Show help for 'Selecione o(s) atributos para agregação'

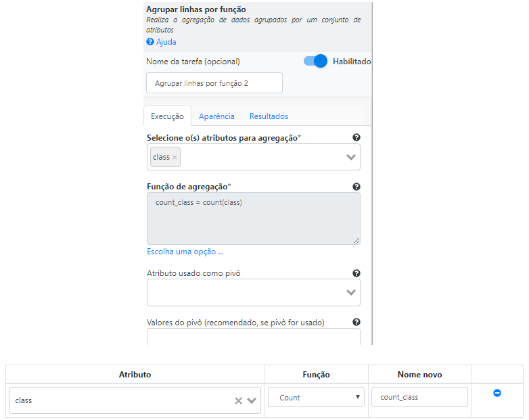[x=356, y=137]
